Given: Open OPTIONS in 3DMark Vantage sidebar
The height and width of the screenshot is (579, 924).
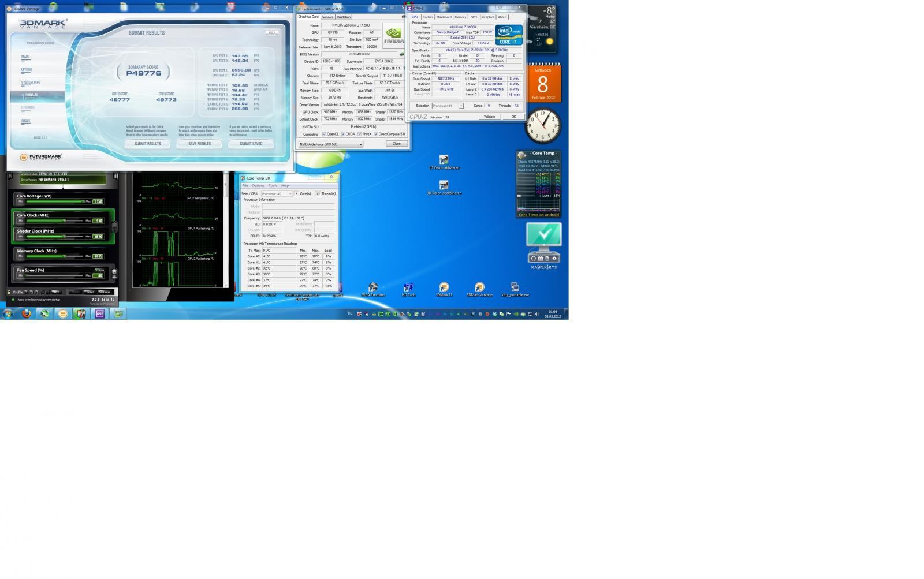Looking at the screenshot, I should pos(27,70).
